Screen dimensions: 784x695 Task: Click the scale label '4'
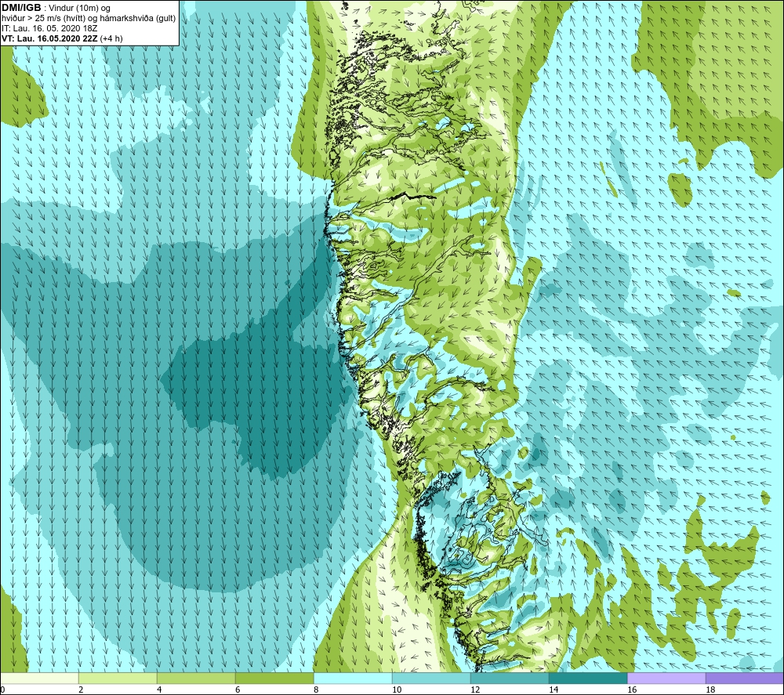tap(159, 690)
